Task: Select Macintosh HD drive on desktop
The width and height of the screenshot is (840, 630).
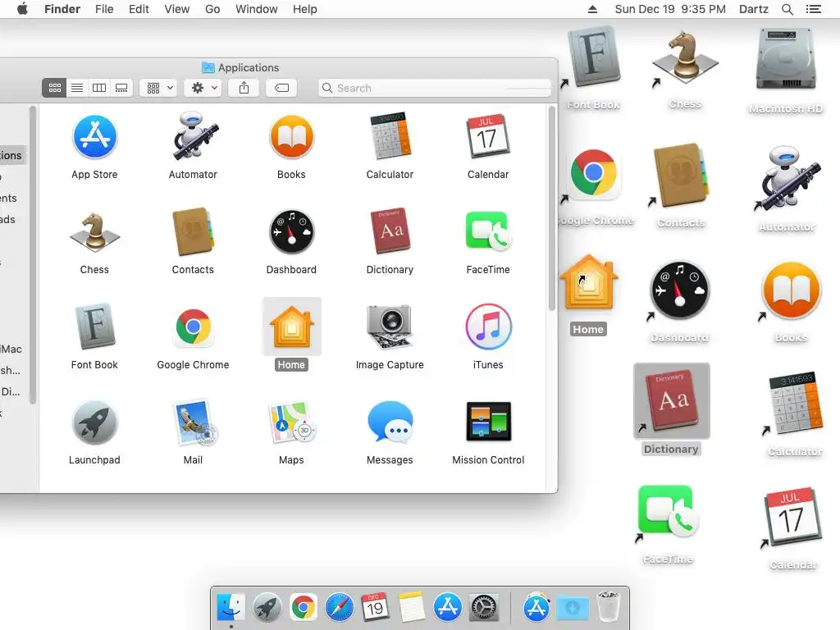Action: tap(786, 59)
